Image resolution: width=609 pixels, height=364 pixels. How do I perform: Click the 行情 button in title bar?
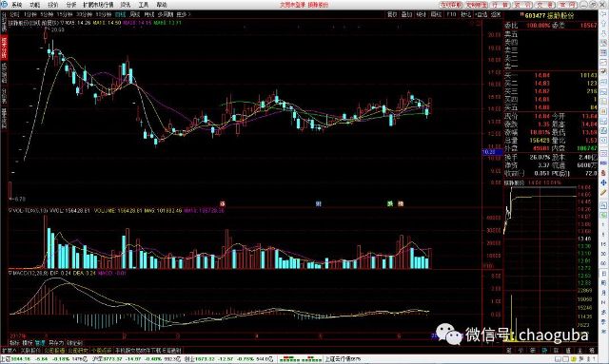[501, 5]
